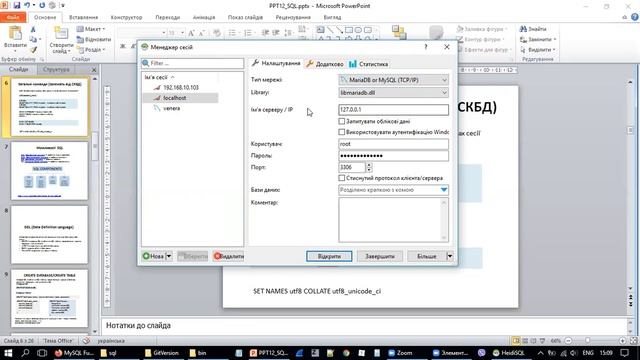Switch to Zoom in the taskbar
The height and width of the screenshot is (360, 640).
400,353
